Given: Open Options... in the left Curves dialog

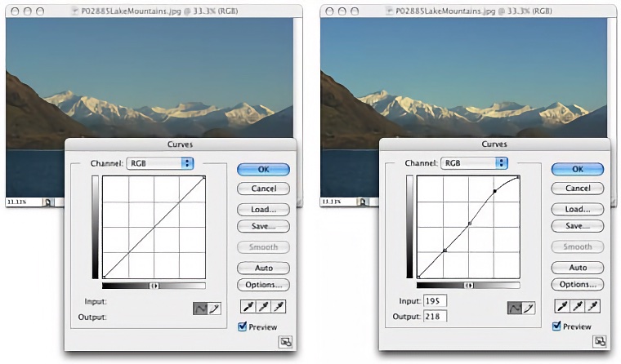Looking at the screenshot, I should (x=263, y=285).
